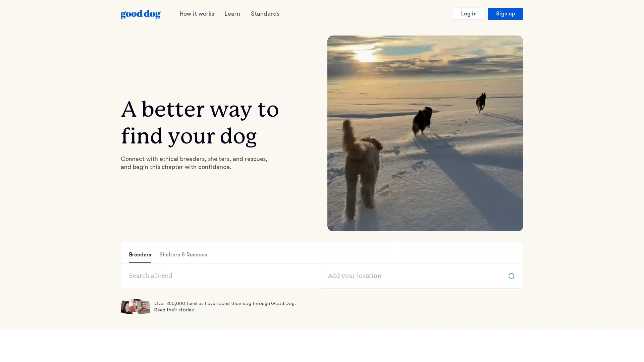The image size is (644, 362).
Task: Click the Over 250,000 families text
Action: pyautogui.click(x=225, y=304)
